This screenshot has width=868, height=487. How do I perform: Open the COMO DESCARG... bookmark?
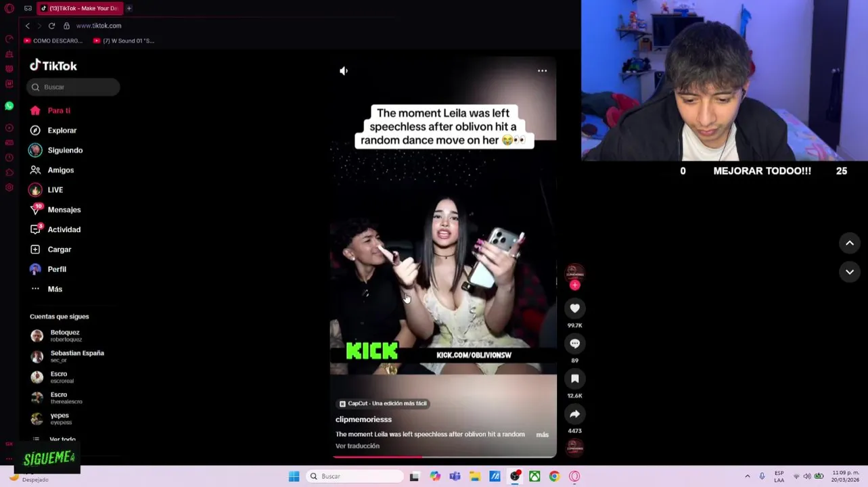pyautogui.click(x=53, y=41)
